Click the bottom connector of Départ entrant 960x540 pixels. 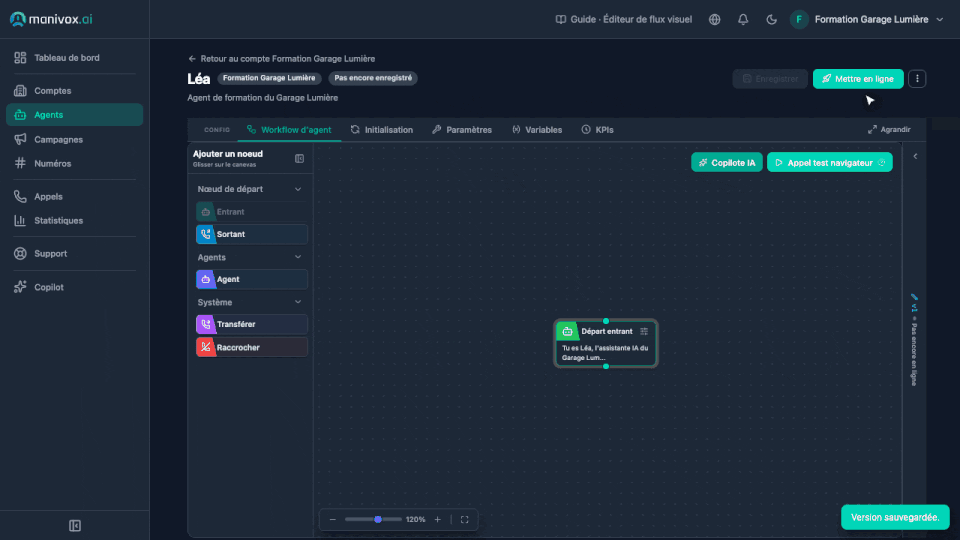[606, 366]
